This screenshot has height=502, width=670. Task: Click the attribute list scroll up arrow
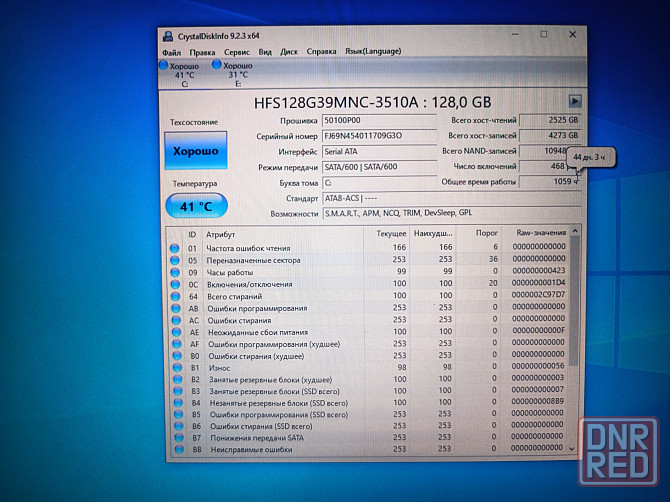click(x=575, y=231)
